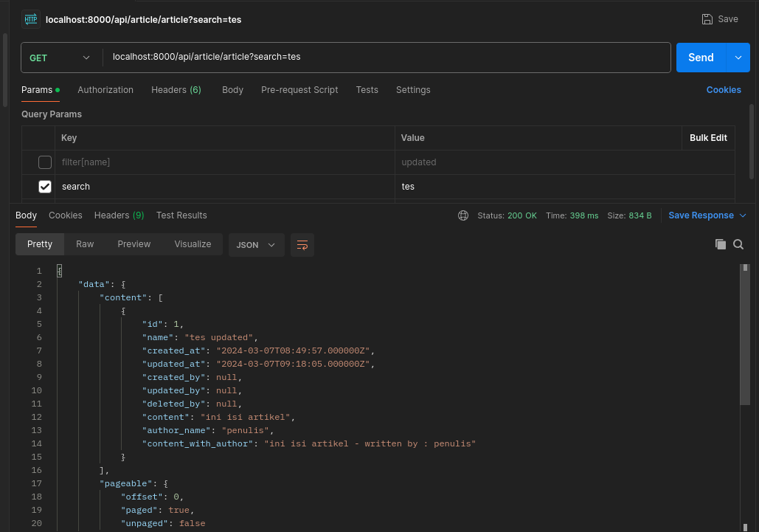The height and width of the screenshot is (532, 759).
Task: Open the JSON format dropdown
Action: (x=256, y=245)
